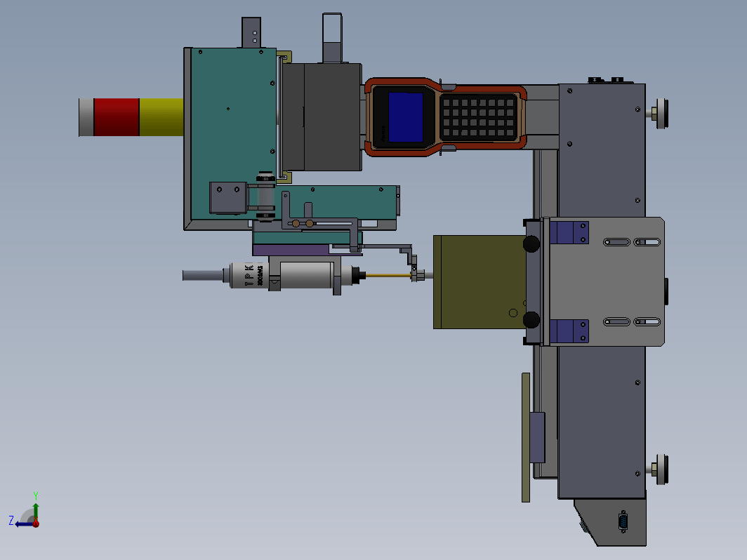This screenshot has height=560, width=747.
Task: Pick the red segment of the signal tower
Action: tap(117, 117)
